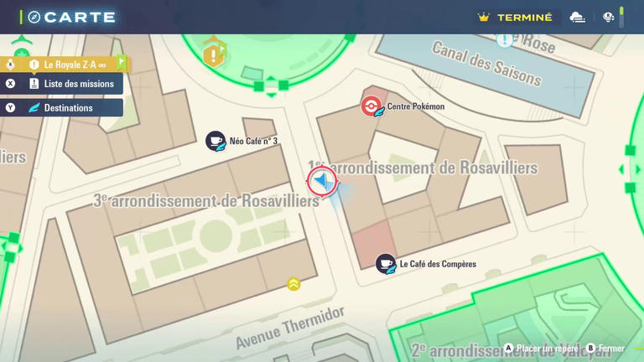Open the Destinations menu
This screenshot has width=644, height=362.
coord(61,107)
